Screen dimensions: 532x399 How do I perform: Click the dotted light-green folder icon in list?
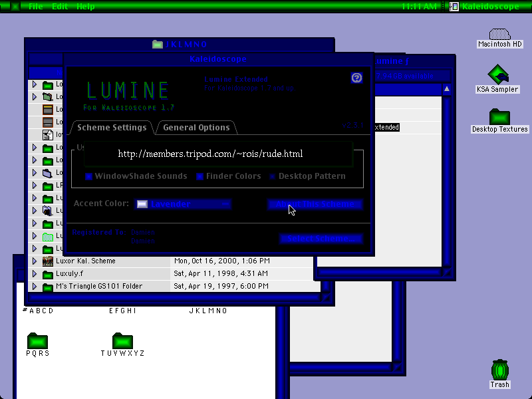(47, 236)
